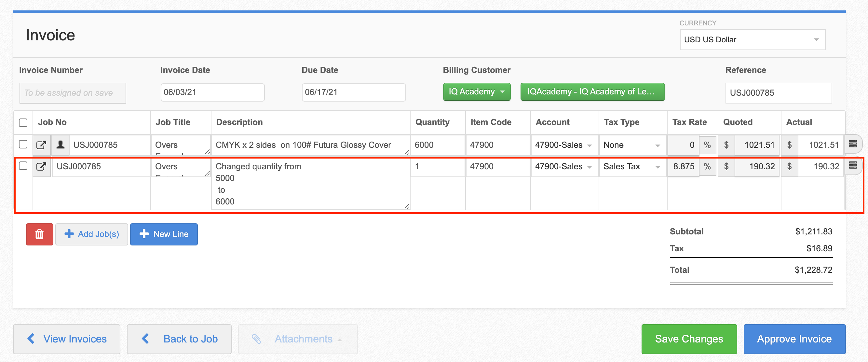This screenshot has width=868, height=362.
Task: Click the Invoice Date field 06/03/21
Action: tap(212, 92)
